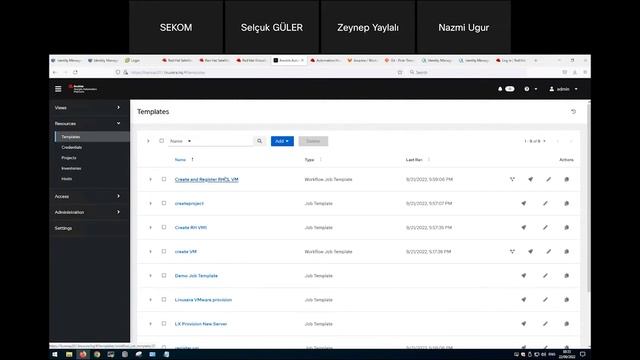The width and height of the screenshot is (640, 360).
Task: Expand the Create and Register RHEL VM row
Action: coord(150,179)
